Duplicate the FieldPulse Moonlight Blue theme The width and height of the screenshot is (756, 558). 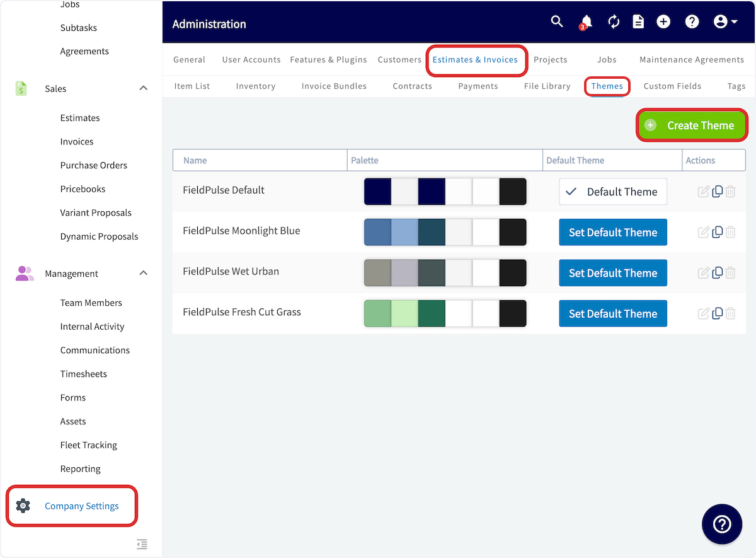point(717,232)
